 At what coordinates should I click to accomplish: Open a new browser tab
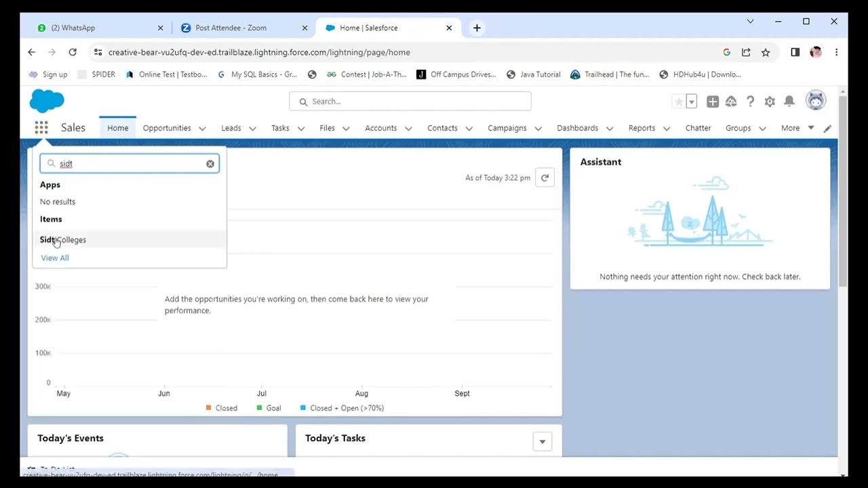pyautogui.click(x=477, y=28)
